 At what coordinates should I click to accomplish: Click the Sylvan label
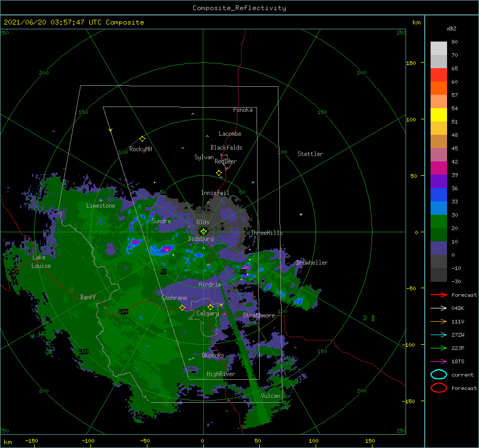[204, 157]
